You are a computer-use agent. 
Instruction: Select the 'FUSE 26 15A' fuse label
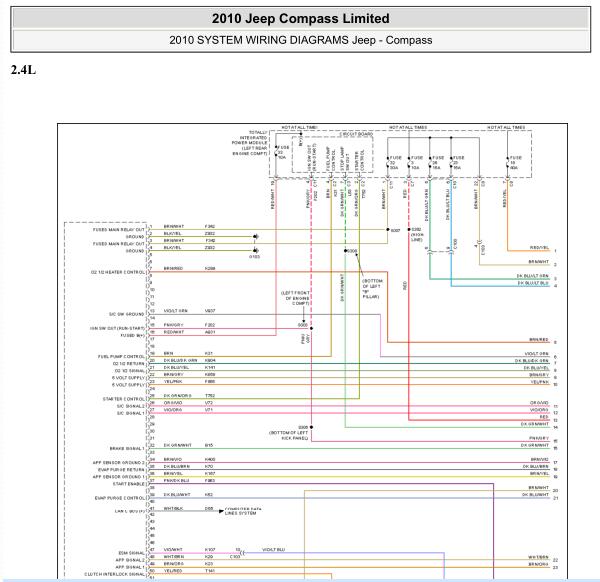[x=438, y=163]
